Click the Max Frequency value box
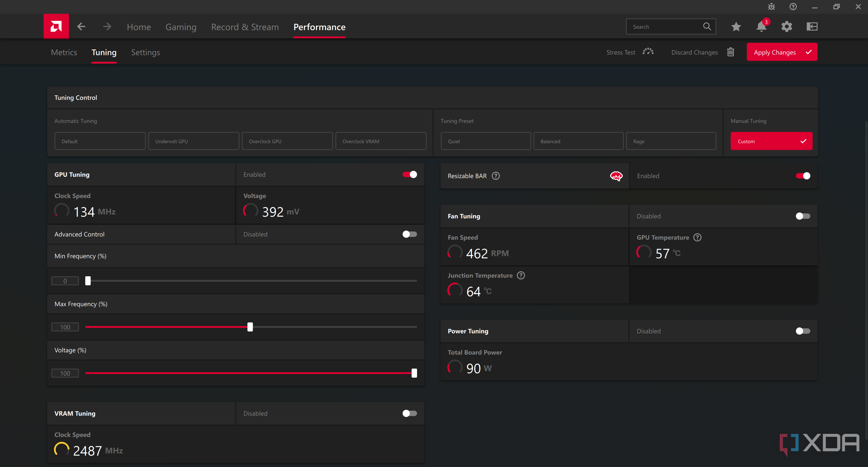Image resolution: width=868 pixels, height=467 pixels. coord(65,327)
